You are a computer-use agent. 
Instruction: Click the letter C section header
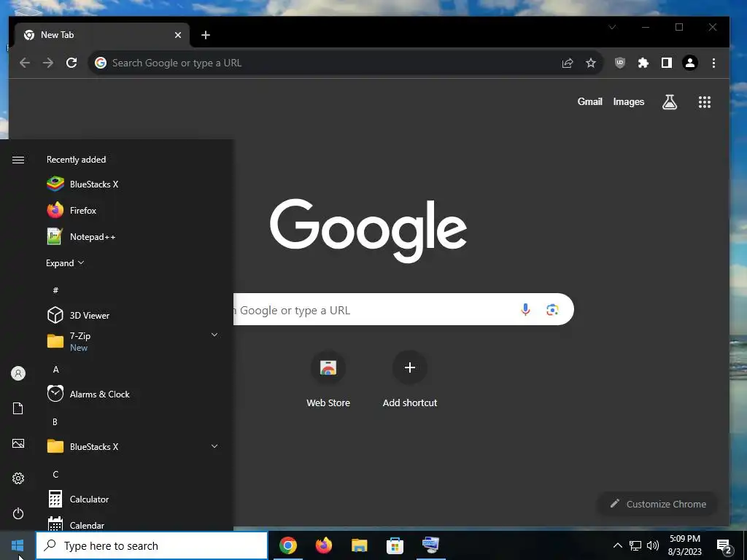coord(55,474)
